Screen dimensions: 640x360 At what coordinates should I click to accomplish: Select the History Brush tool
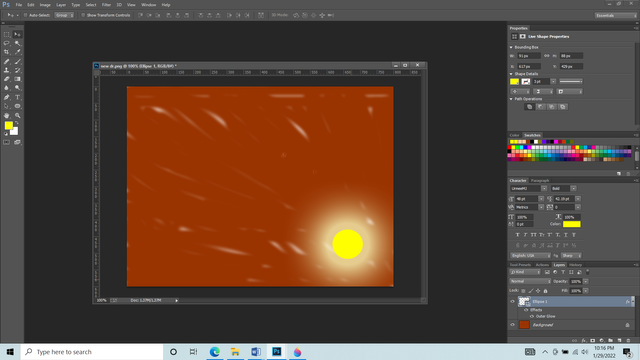(x=18, y=70)
